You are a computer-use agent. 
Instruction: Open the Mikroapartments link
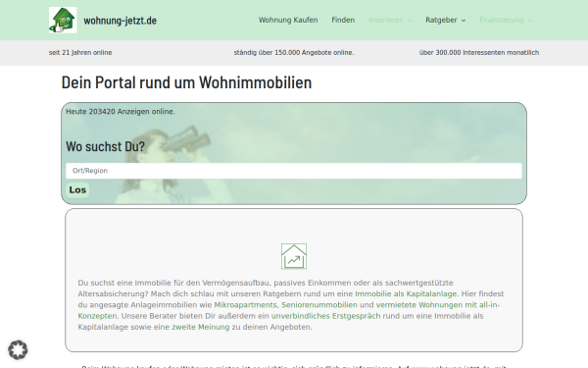tap(245, 305)
